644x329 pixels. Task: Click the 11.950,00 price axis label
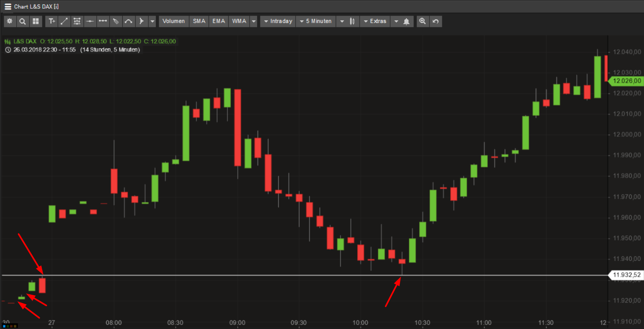[x=627, y=238]
